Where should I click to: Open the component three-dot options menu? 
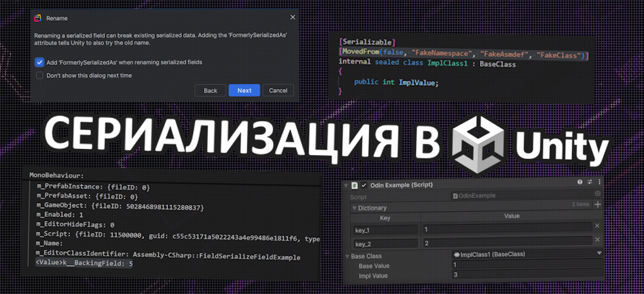(599, 182)
